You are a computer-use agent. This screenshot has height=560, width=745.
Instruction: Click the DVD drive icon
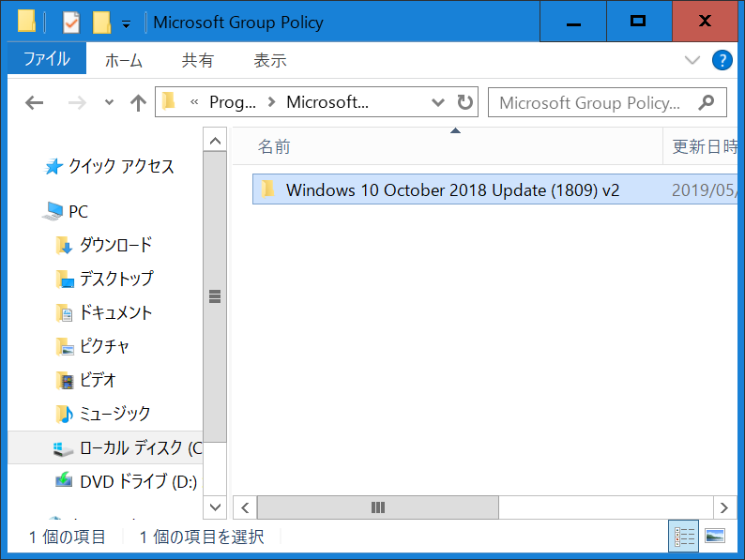coord(64,480)
